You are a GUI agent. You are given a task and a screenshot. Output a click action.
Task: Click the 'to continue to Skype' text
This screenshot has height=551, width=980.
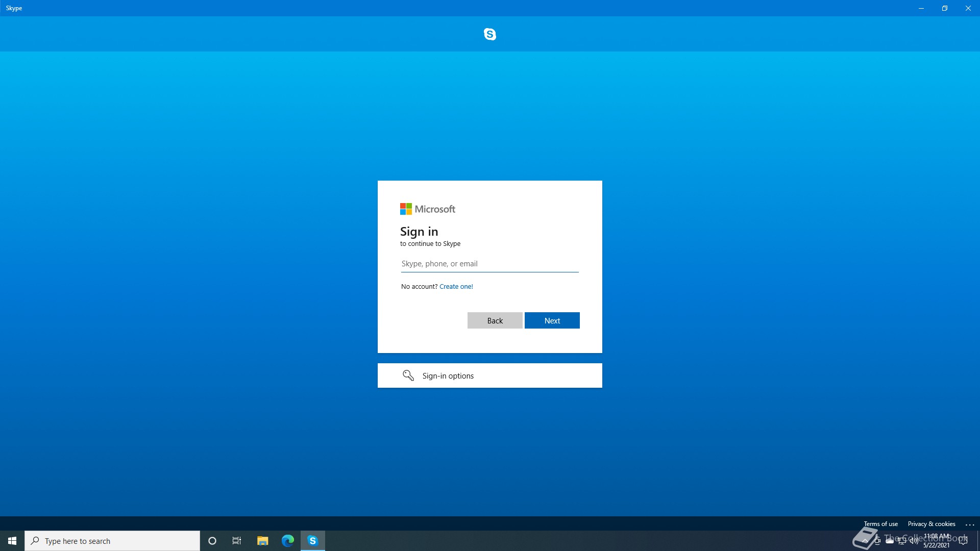click(430, 244)
